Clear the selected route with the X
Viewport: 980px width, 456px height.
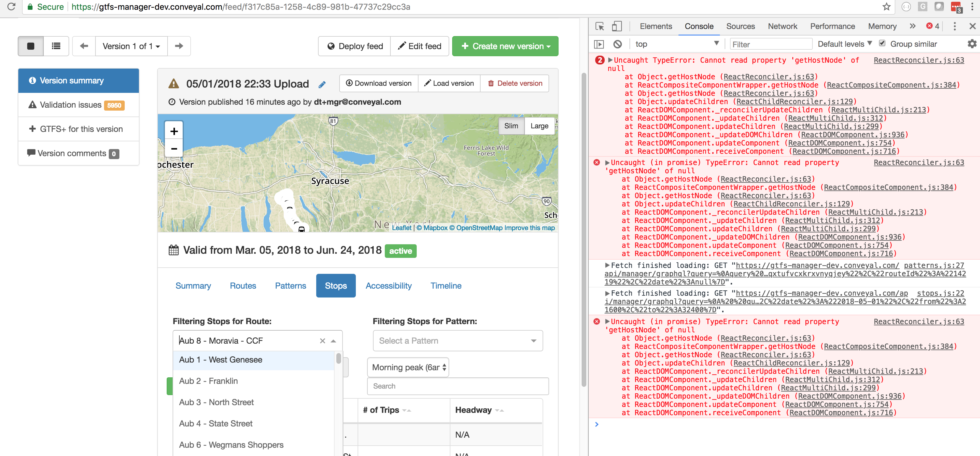tap(322, 341)
